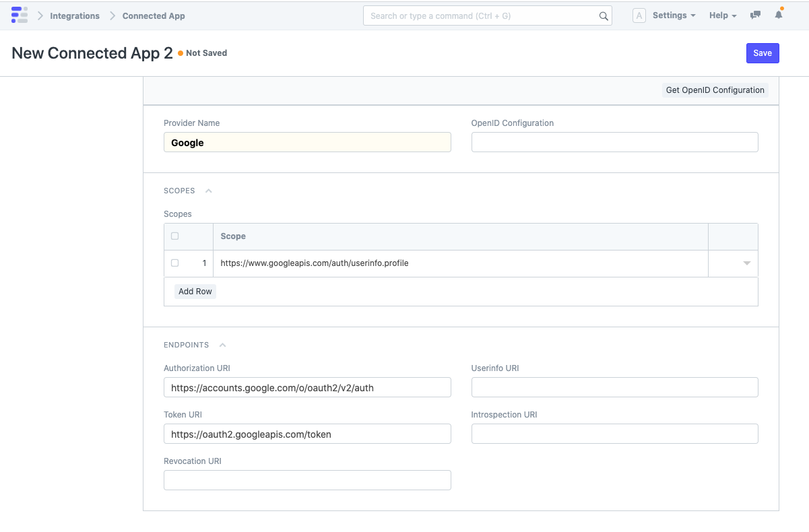
Task: Open the notifications bell
Action: click(779, 15)
